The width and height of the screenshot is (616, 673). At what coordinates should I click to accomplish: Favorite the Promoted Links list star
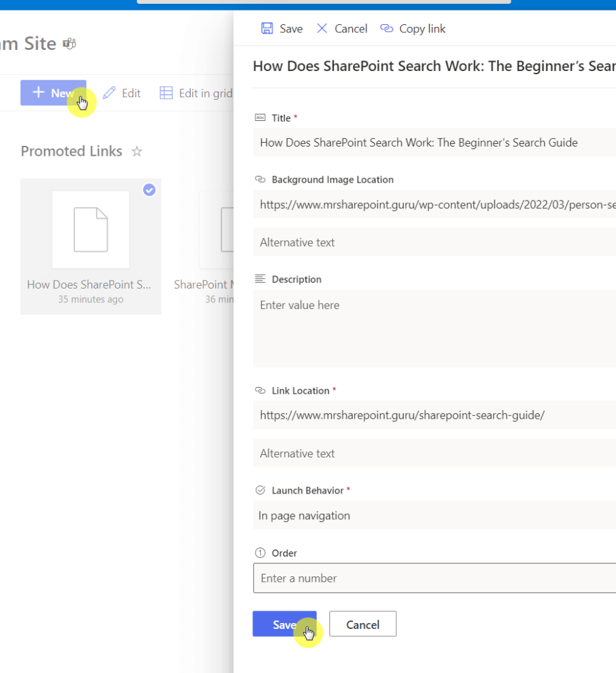[x=137, y=152]
